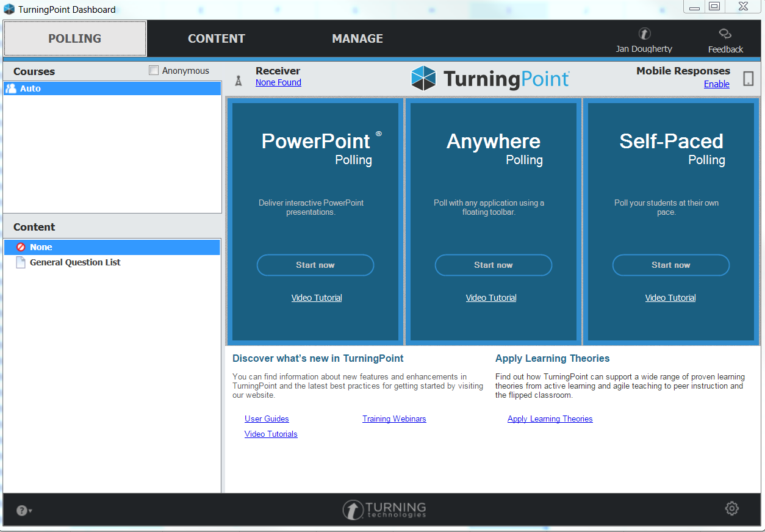Image resolution: width=765 pixels, height=532 pixels.
Task: Open the Jan Dougherty account icon
Action: (644, 34)
